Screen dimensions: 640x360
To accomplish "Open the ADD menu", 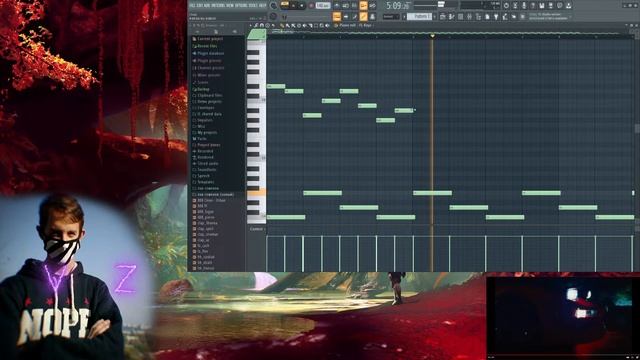I will point(207,5).
